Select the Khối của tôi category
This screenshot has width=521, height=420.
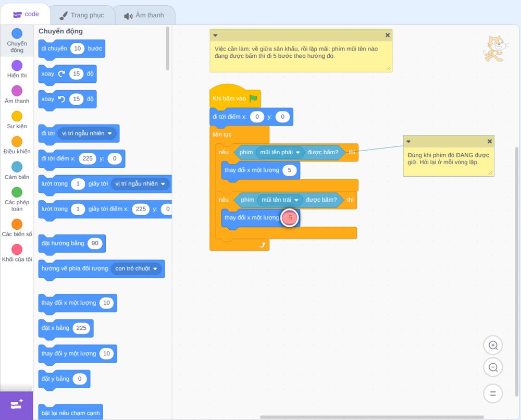coord(17,253)
